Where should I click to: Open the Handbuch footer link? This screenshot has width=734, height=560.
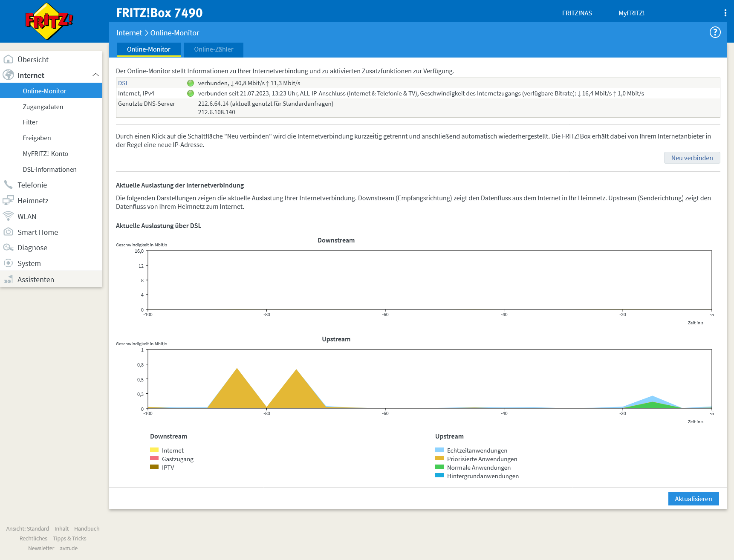click(87, 528)
